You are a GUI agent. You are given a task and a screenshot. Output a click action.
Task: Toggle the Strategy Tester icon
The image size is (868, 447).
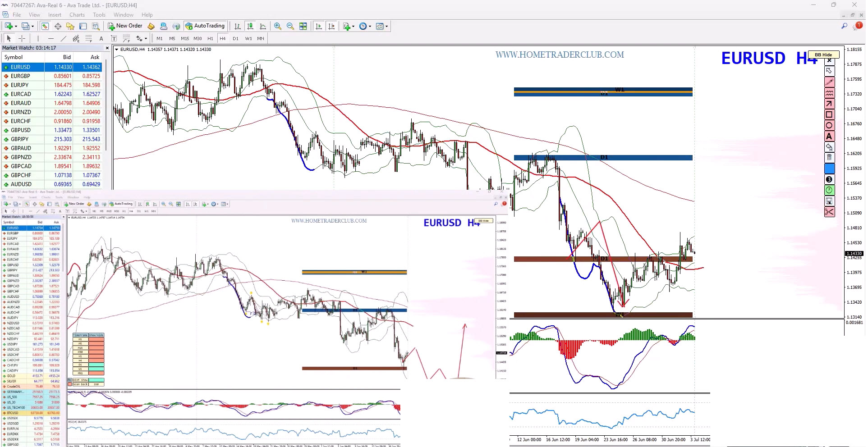click(96, 26)
